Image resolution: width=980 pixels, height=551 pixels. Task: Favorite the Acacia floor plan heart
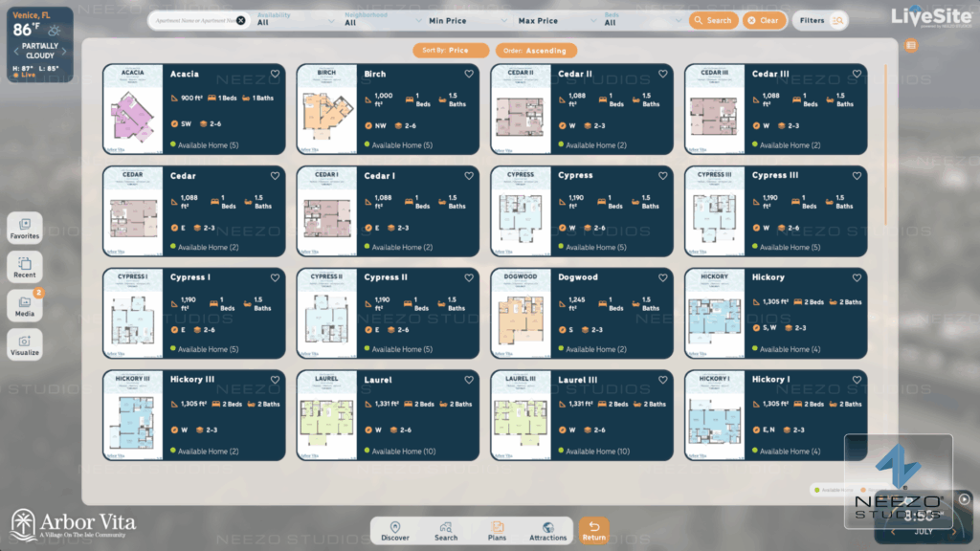(275, 74)
